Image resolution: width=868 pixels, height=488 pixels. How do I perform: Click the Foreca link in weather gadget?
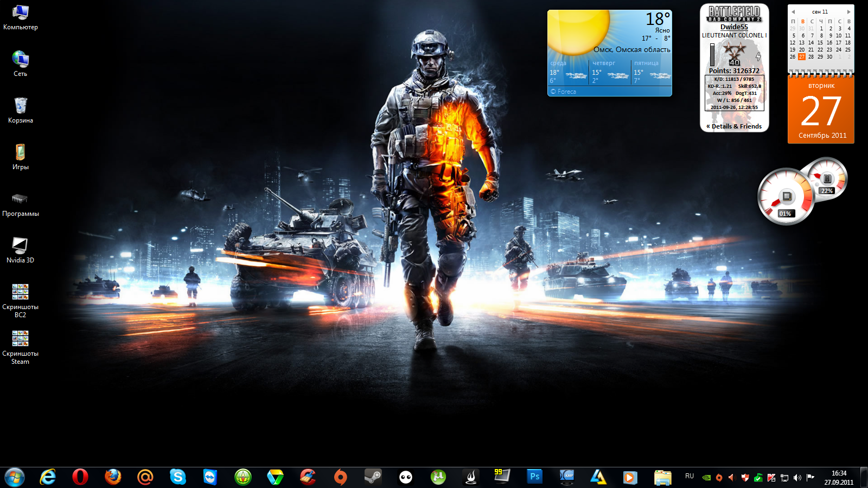[564, 92]
